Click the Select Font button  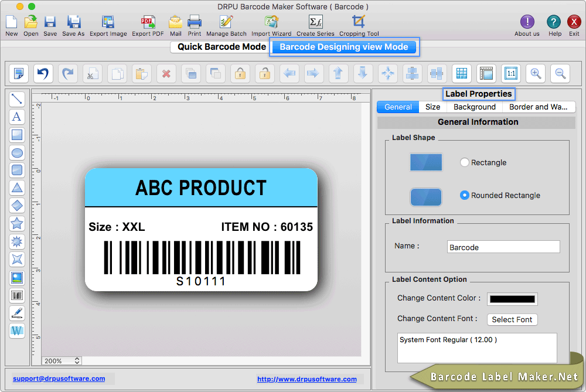point(512,319)
